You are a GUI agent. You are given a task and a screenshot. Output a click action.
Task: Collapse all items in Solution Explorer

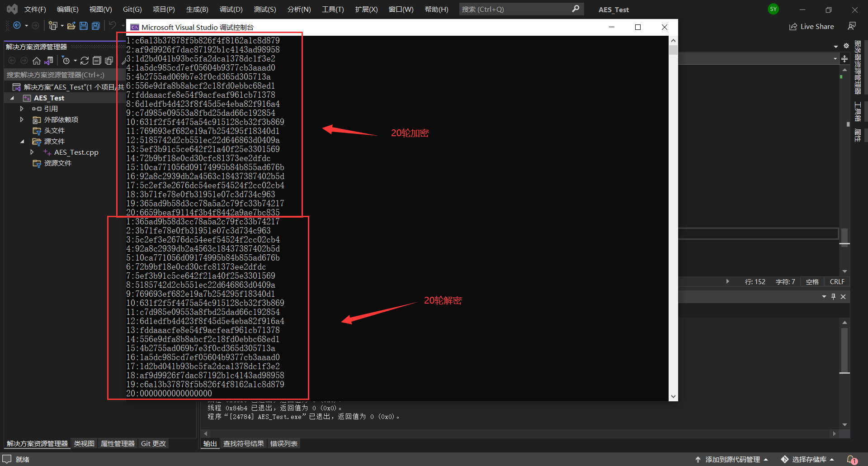97,61
